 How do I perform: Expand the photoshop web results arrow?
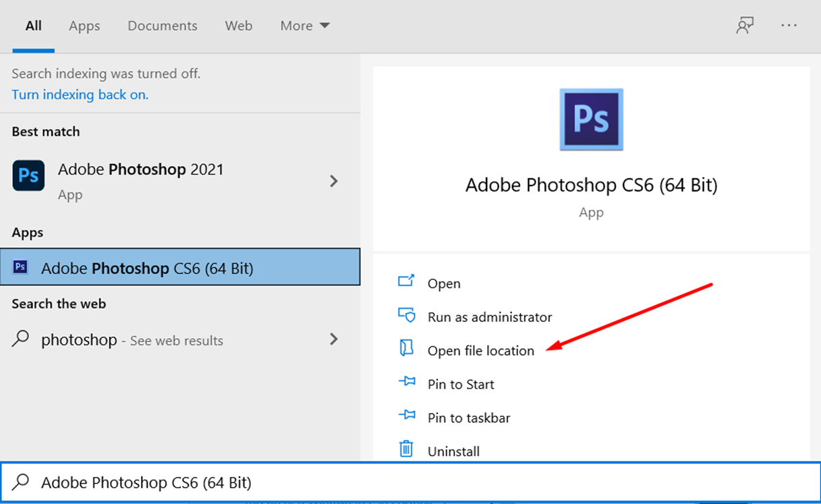(333, 339)
